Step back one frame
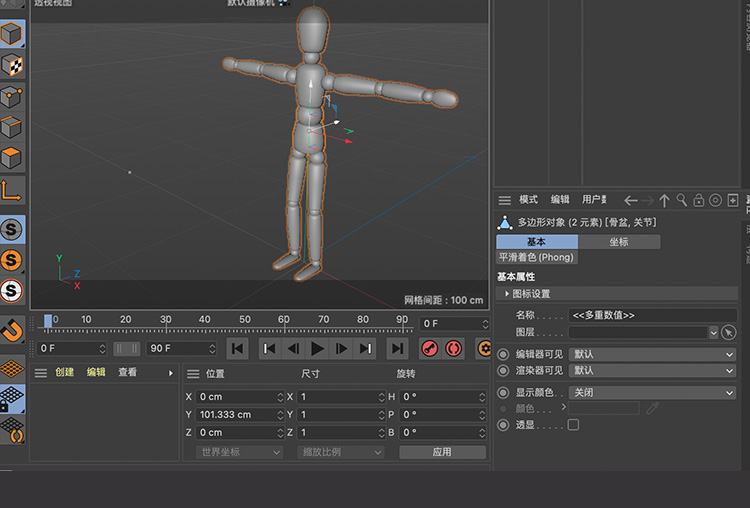750x508 pixels. coord(293,349)
